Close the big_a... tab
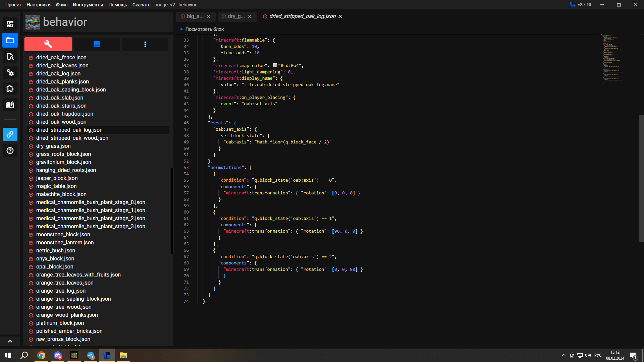Screen dimensions: 644x362 click(x=208, y=16)
